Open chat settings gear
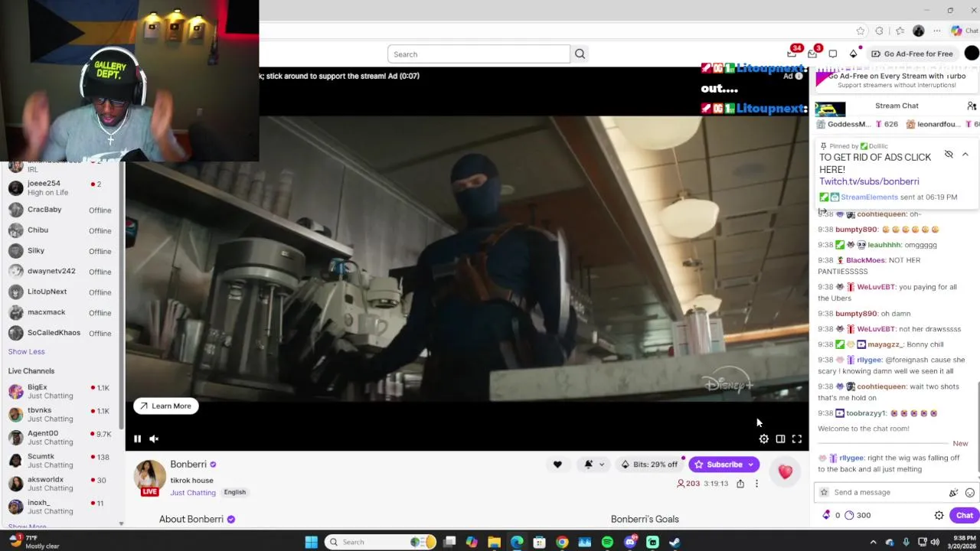The image size is (980, 551). [x=939, y=516]
